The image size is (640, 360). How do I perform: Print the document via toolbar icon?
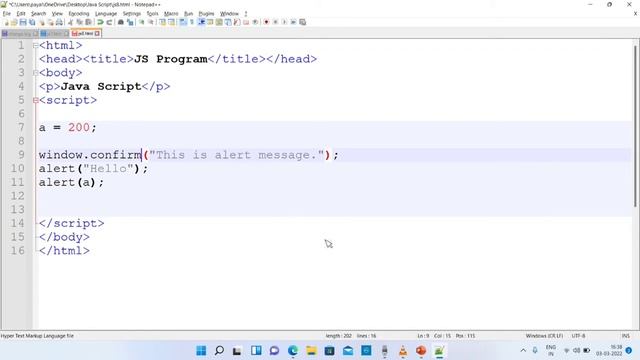(60, 22)
